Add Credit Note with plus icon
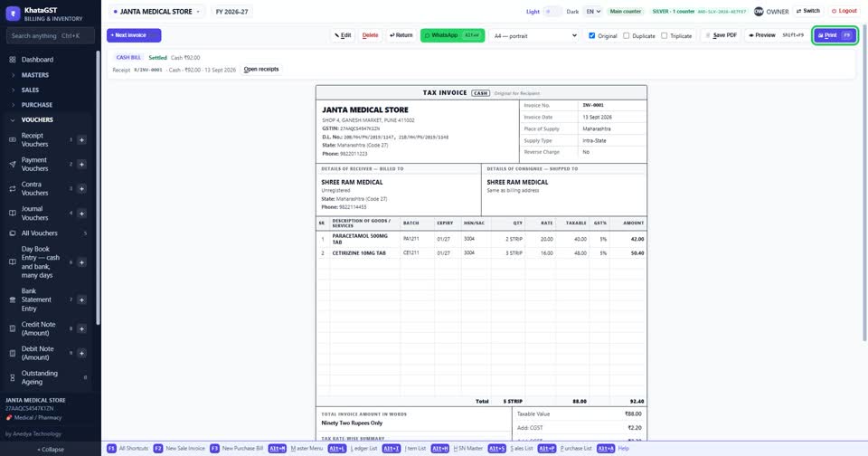The width and height of the screenshot is (868, 456). 81,328
